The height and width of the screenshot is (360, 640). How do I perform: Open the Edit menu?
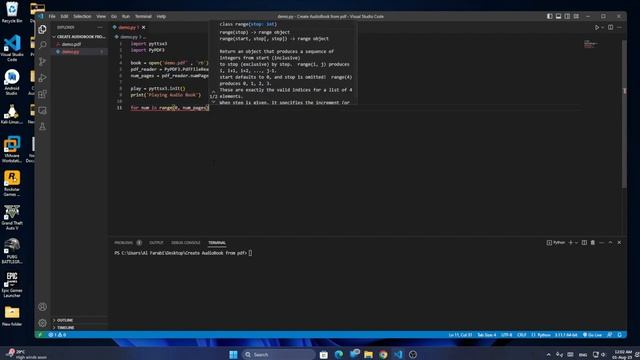64,16
